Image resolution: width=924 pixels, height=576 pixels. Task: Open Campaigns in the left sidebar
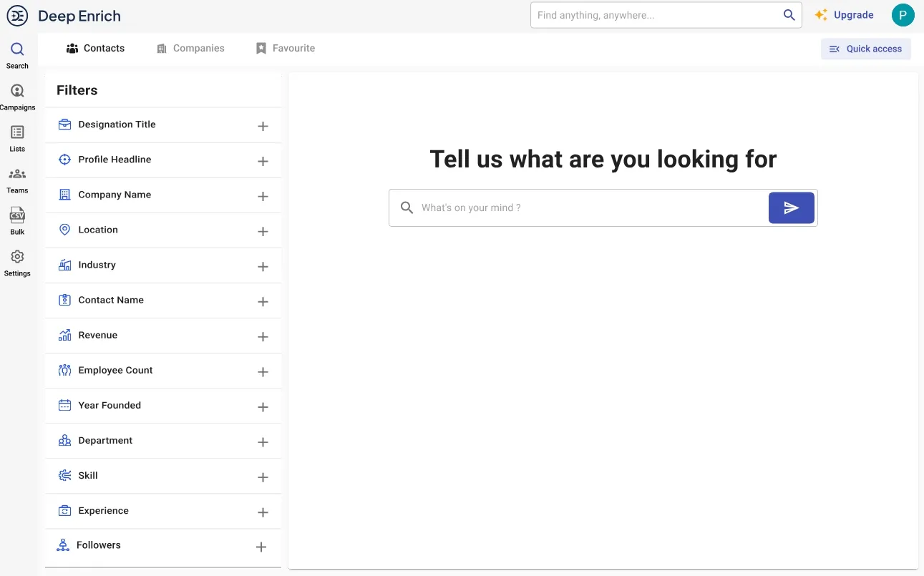(x=17, y=92)
